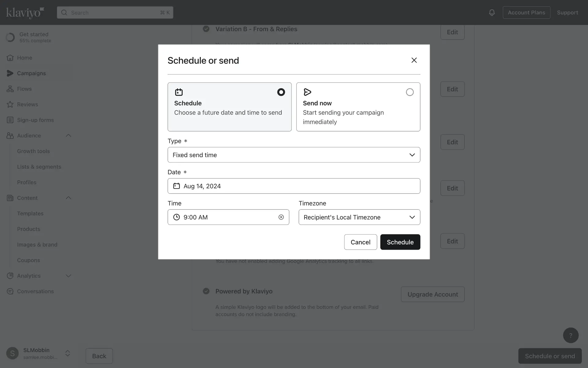Open the Timezone dropdown
Screen dimensions: 588x368
pos(359,217)
